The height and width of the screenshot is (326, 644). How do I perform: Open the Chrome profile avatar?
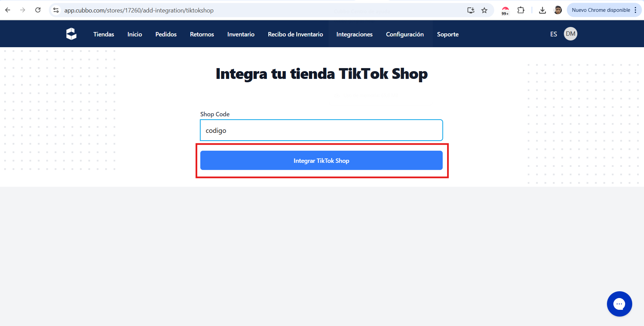pos(558,10)
